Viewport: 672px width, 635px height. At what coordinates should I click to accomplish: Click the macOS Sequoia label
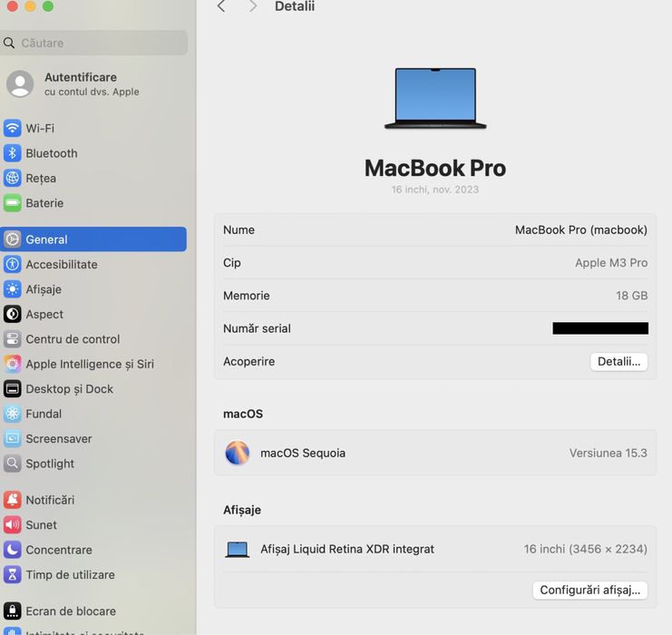click(303, 453)
